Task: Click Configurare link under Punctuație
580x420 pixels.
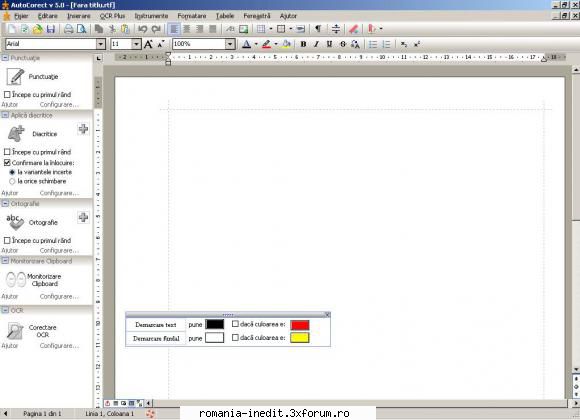Action: [59, 105]
